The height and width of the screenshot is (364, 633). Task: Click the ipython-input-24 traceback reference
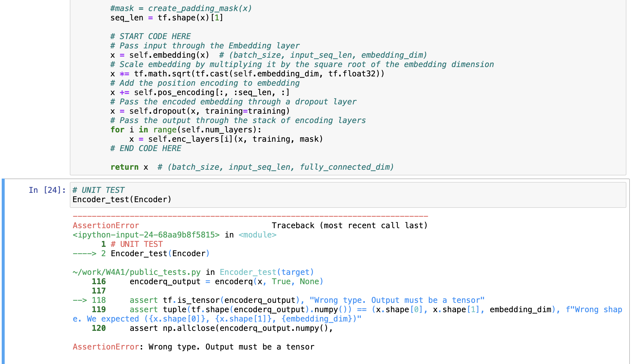point(146,235)
